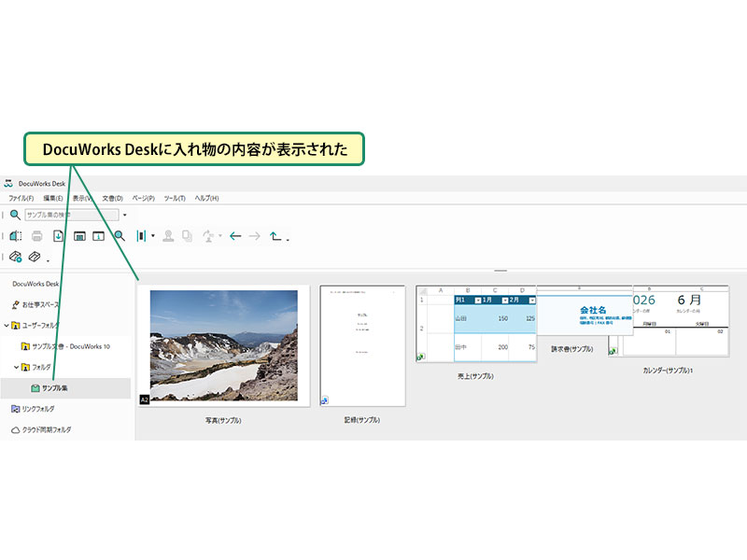This screenshot has height=560, width=747.
Task: Open the ページ(P) menu
Action: 144,198
